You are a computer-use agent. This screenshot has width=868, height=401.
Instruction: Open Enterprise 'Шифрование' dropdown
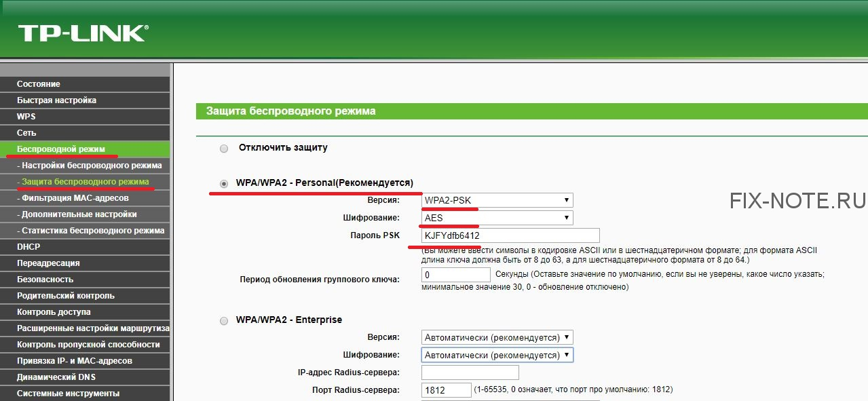497,355
